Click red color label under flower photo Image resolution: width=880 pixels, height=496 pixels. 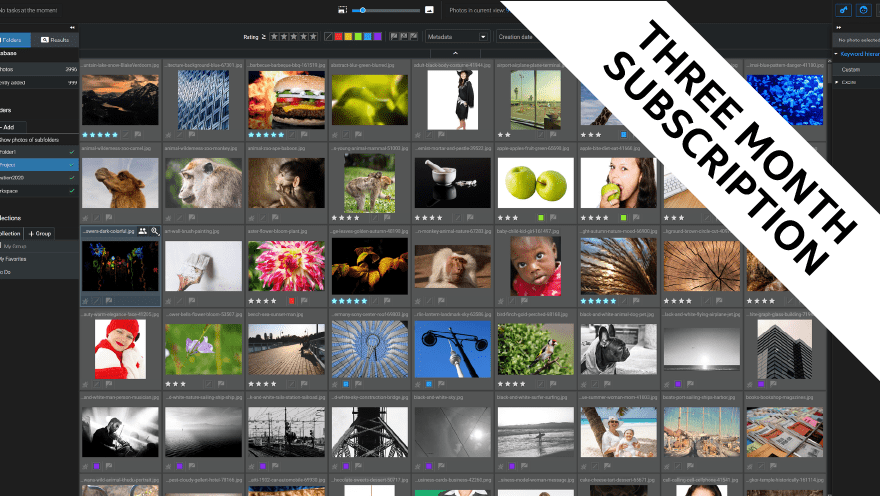(x=291, y=301)
